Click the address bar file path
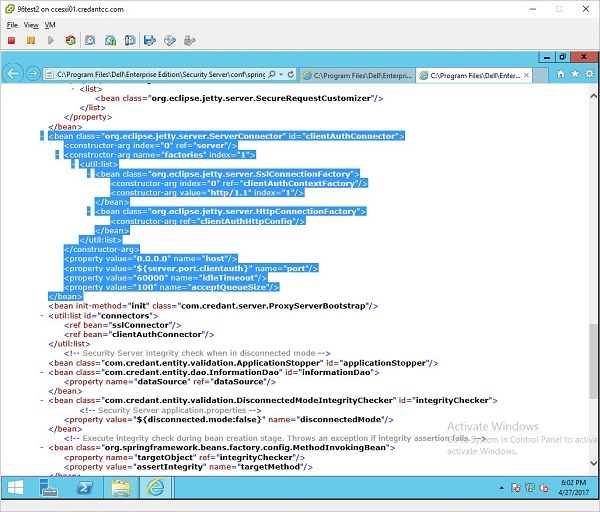600x512 pixels. 160,75
